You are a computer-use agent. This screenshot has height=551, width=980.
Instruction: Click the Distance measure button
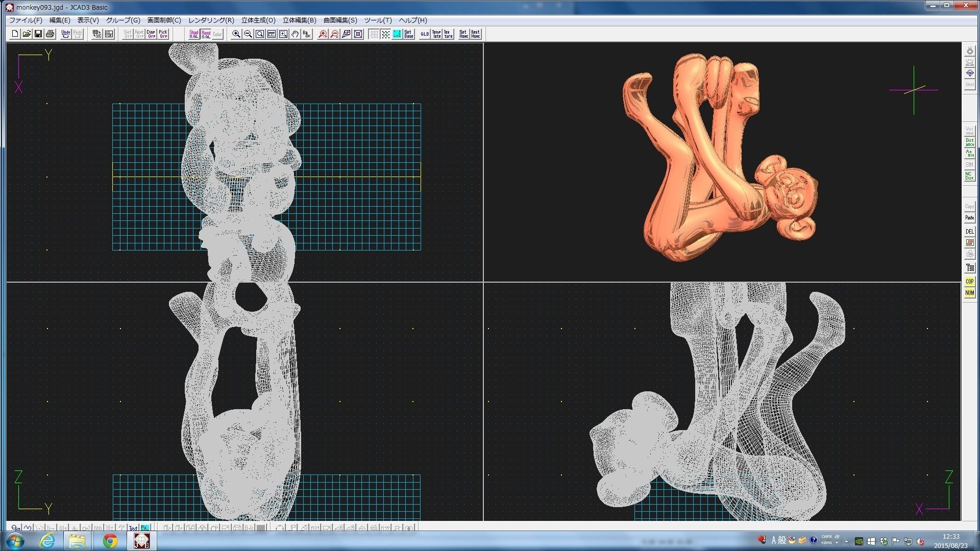(x=969, y=142)
